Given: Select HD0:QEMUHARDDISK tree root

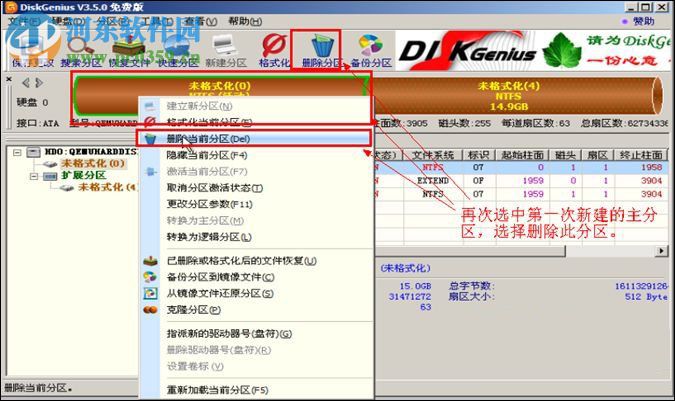Looking at the screenshot, I should (90, 151).
